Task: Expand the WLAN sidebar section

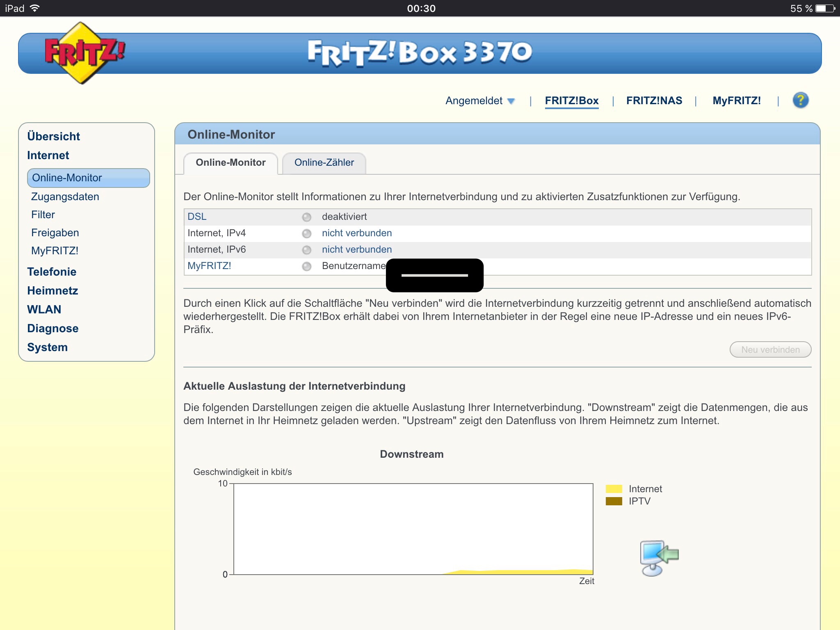Action: (44, 310)
